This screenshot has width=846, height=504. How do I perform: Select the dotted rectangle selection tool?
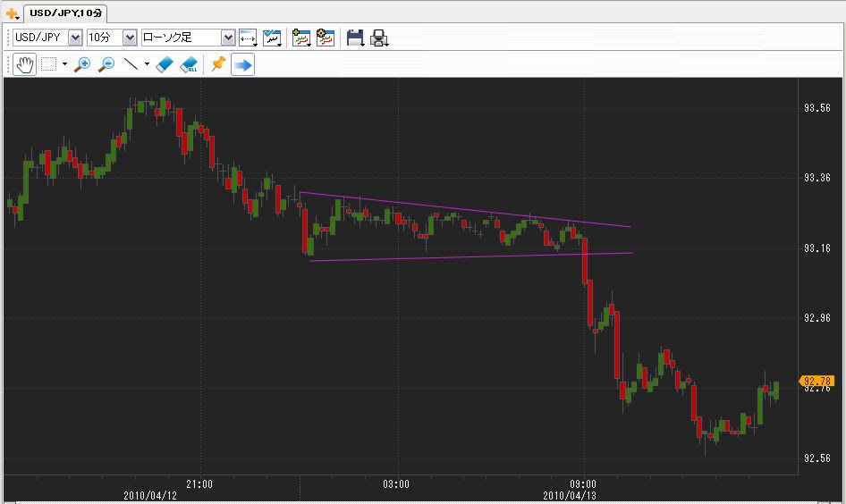pyautogui.click(x=48, y=64)
